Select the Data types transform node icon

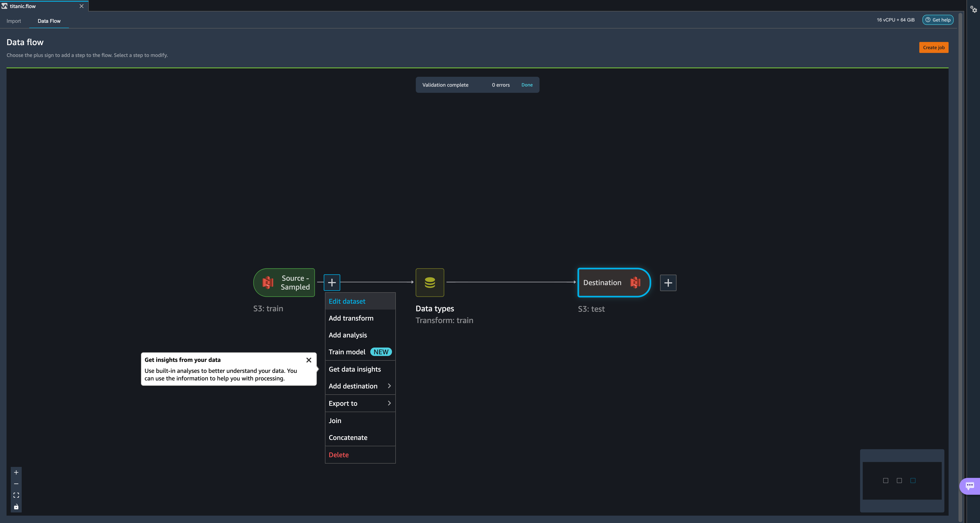[430, 282]
